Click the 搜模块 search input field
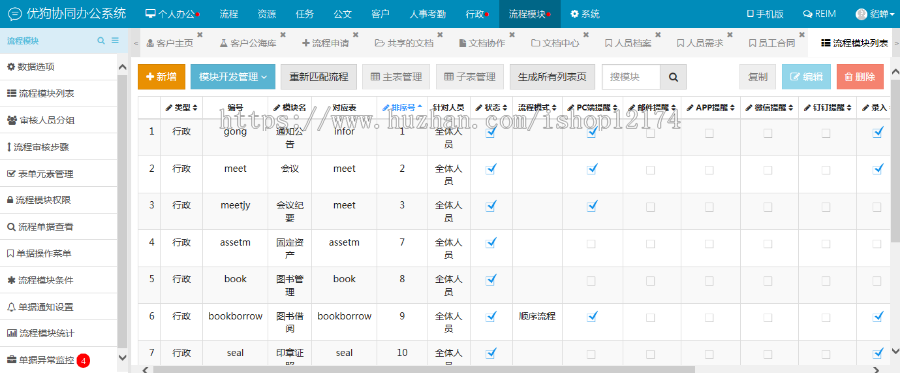Screen dimensions: 900x373 [x=631, y=77]
